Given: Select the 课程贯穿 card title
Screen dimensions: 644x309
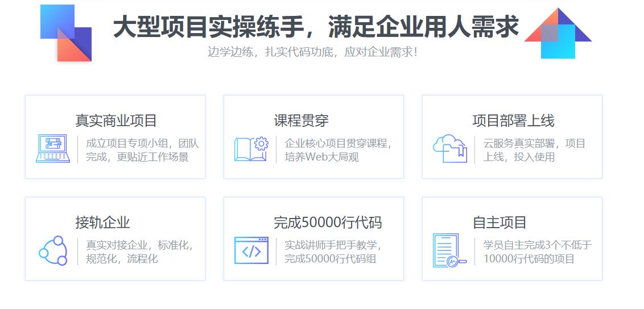Looking at the screenshot, I should [301, 121].
